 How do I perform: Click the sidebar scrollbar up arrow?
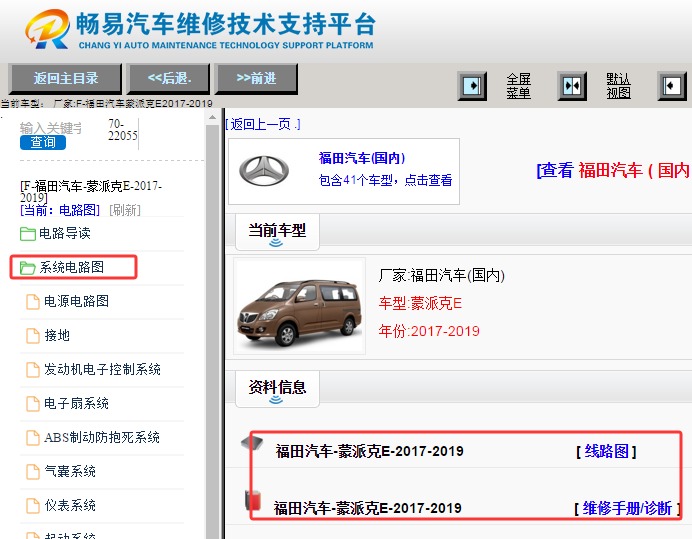coord(212,117)
